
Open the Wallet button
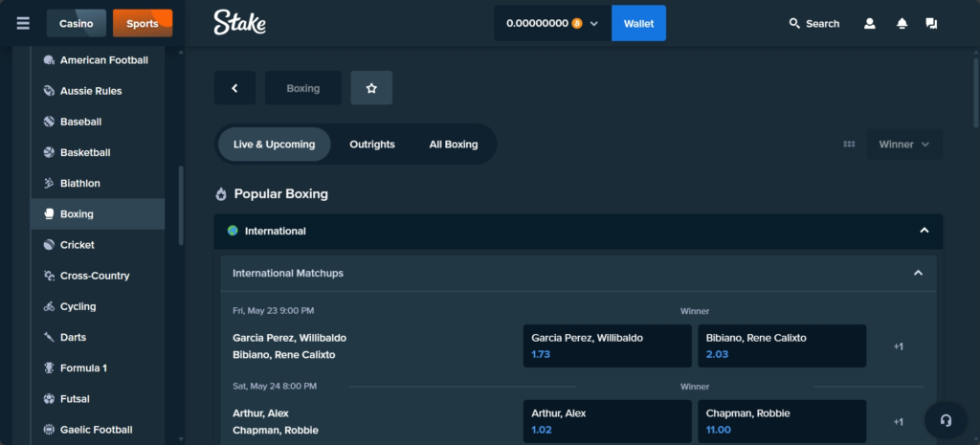(638, 23)
